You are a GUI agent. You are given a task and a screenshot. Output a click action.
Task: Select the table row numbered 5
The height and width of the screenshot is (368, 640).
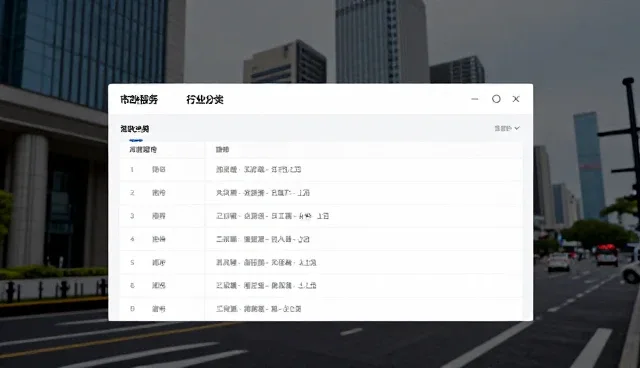(321, 262)
